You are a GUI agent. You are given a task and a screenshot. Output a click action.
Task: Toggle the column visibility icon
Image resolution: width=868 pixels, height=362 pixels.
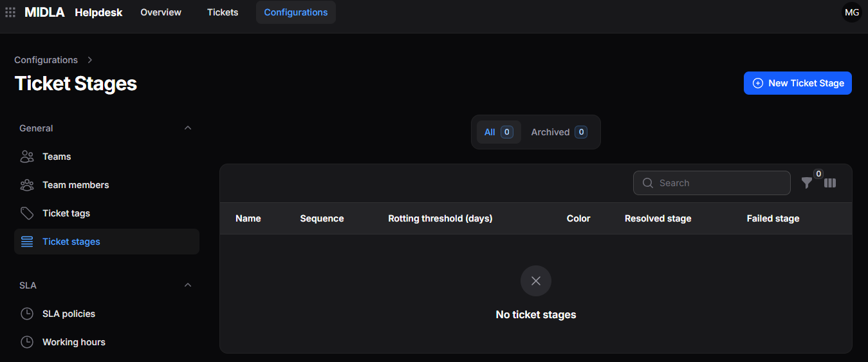click(x=830, y=183)
